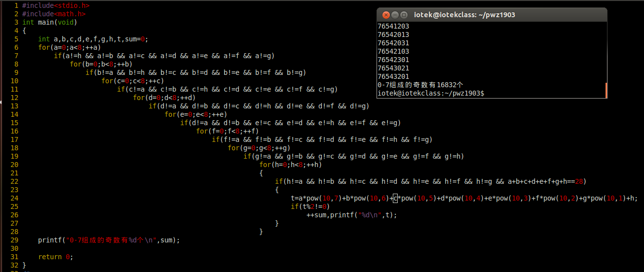Click the 'for(d=0;d<8;++d)' loop line
This screenshot has height=272, width=644.
(x=164, y=98)
